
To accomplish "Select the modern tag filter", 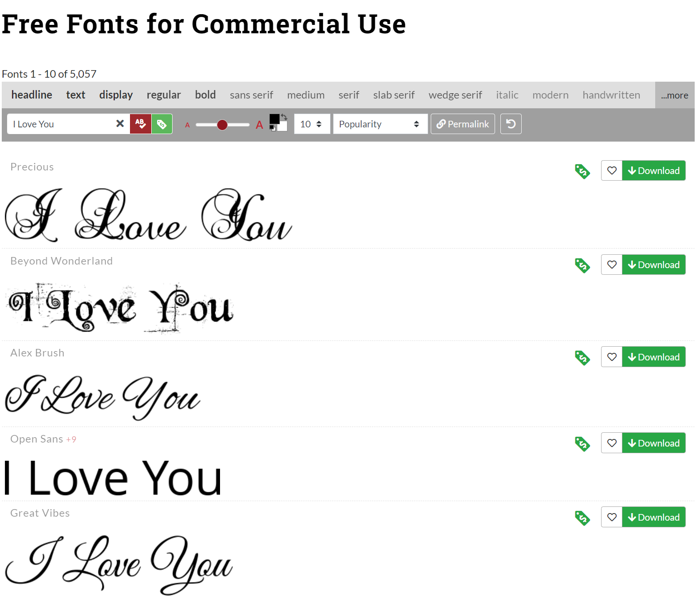I will 551,95.
